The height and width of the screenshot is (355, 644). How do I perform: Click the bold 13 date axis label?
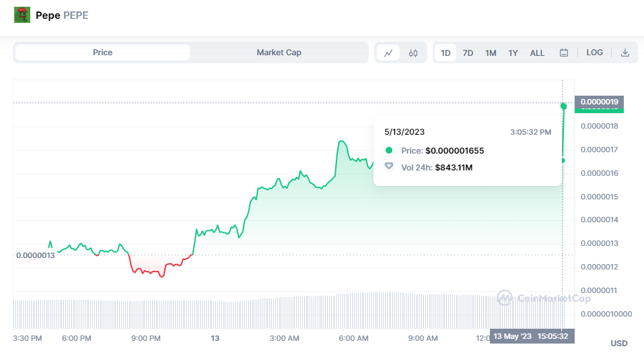[215, 339]
